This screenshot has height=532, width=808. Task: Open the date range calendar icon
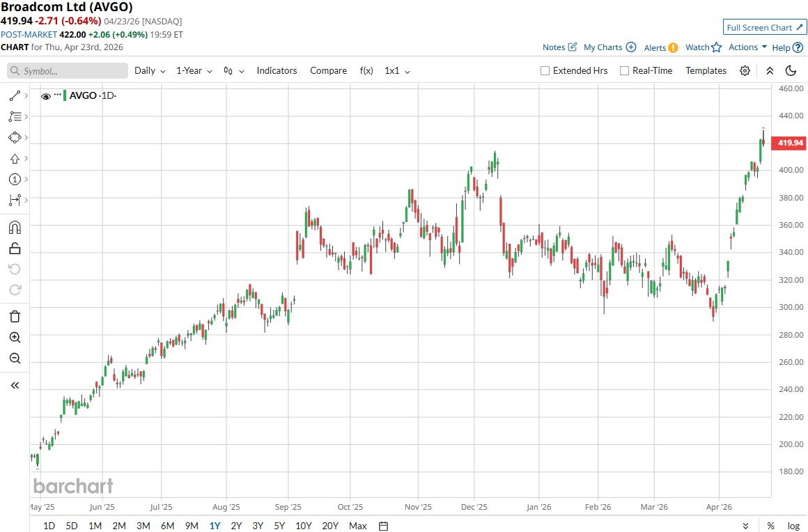point(383,526)
